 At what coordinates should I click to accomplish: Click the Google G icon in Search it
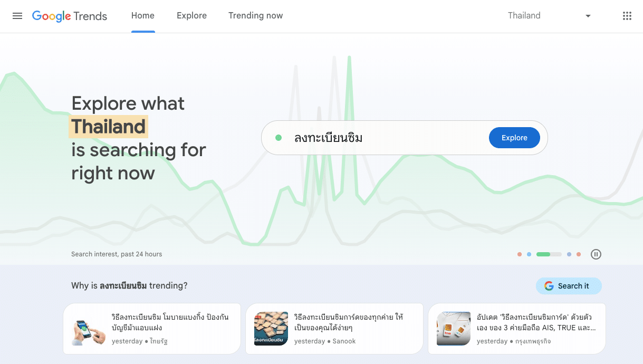[x=549, y=286]
